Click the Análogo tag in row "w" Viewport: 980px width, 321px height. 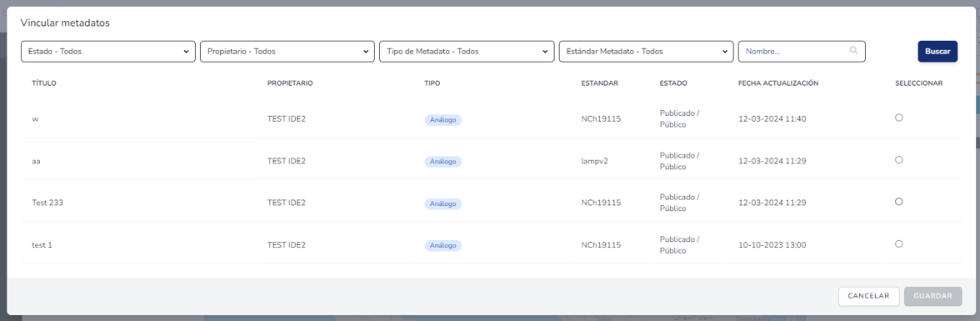[443, 119]
